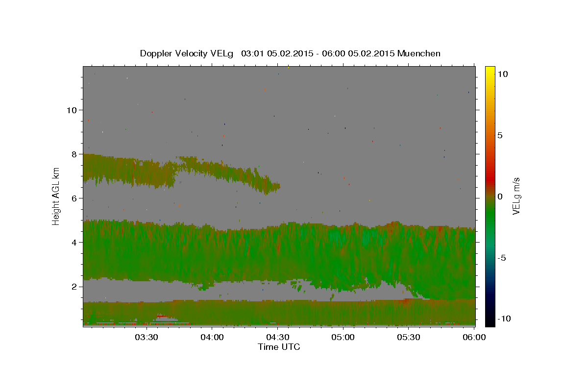Click the height axis label 4
588x392 pixels.
[x=74, y=242]
